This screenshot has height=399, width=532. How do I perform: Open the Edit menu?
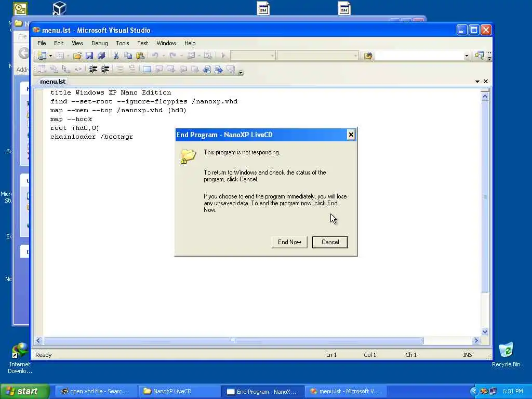59,43
